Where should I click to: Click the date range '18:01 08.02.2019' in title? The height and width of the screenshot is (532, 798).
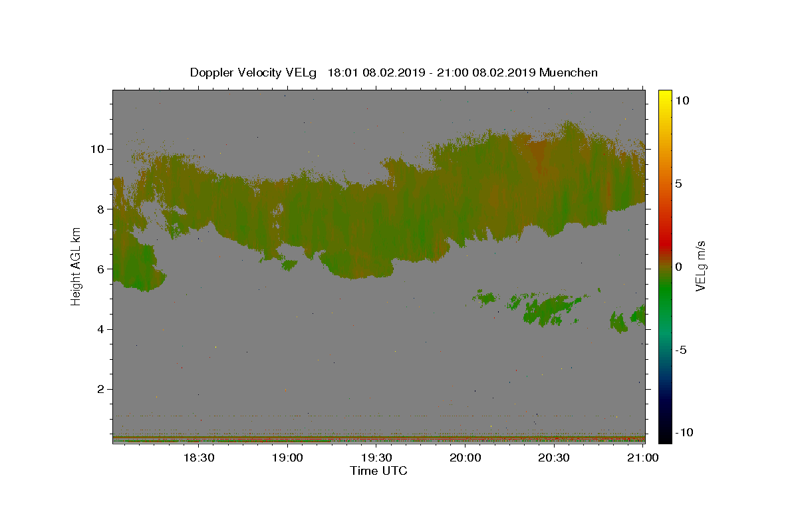[376, 72]
